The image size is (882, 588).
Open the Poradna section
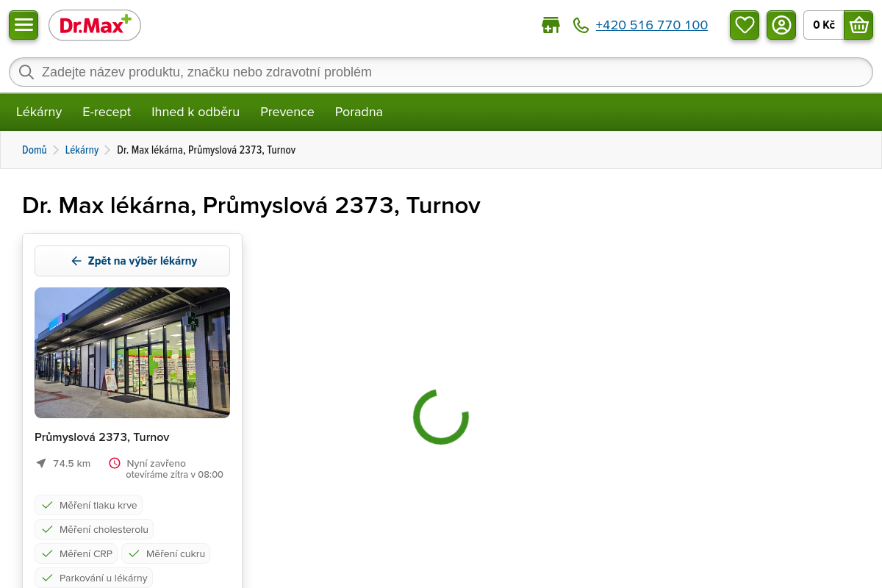click(359, 112)
